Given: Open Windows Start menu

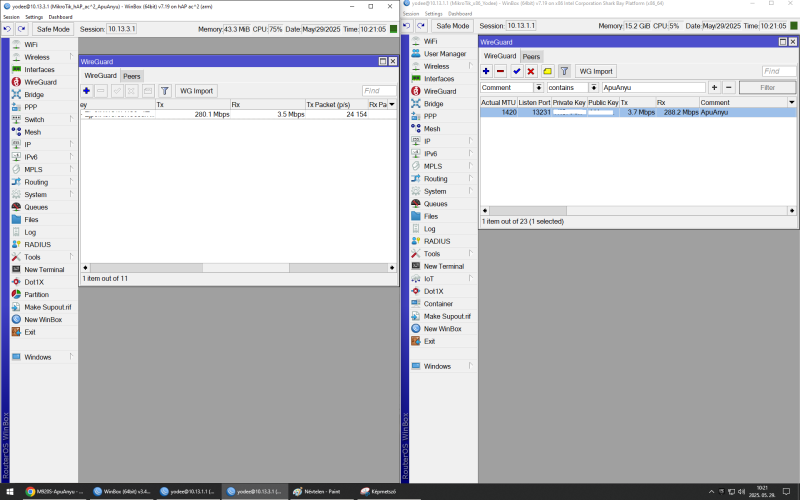Looking at the screenshot, I should pyautogui.click(x=9, y=491).
